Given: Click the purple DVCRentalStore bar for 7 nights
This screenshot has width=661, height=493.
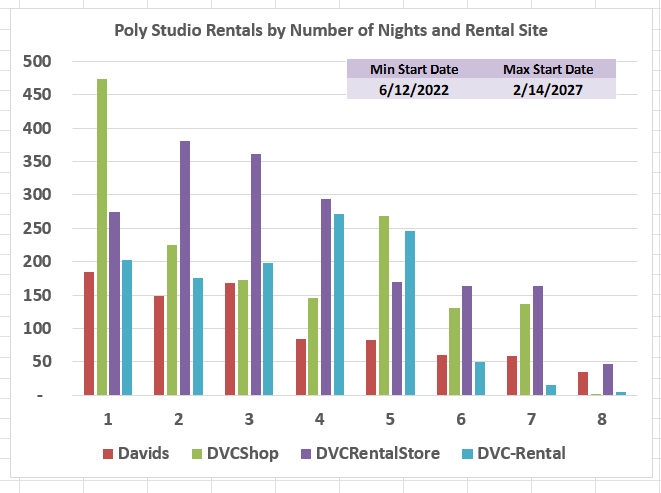Looking at the screenshot, I should (537, 341).
